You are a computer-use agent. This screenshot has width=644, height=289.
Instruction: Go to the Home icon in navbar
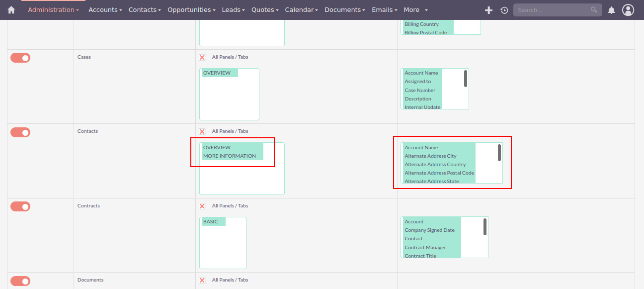click(x=11, y=10)
